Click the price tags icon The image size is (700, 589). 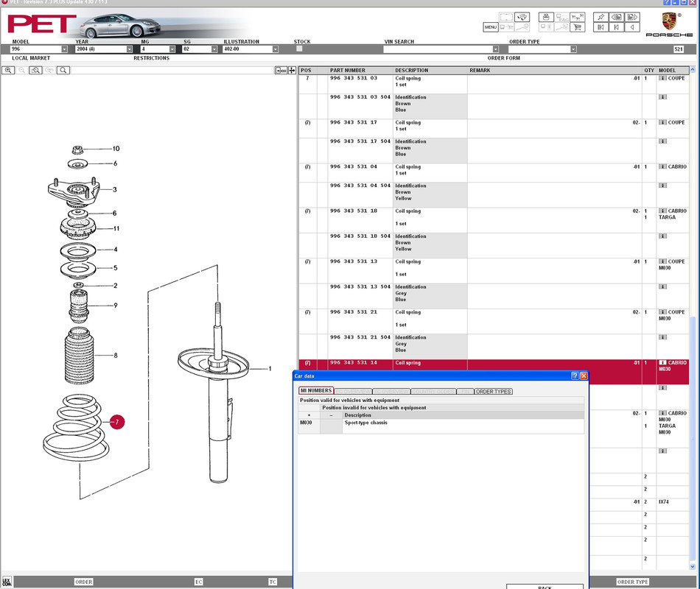[x=577, y=17]
